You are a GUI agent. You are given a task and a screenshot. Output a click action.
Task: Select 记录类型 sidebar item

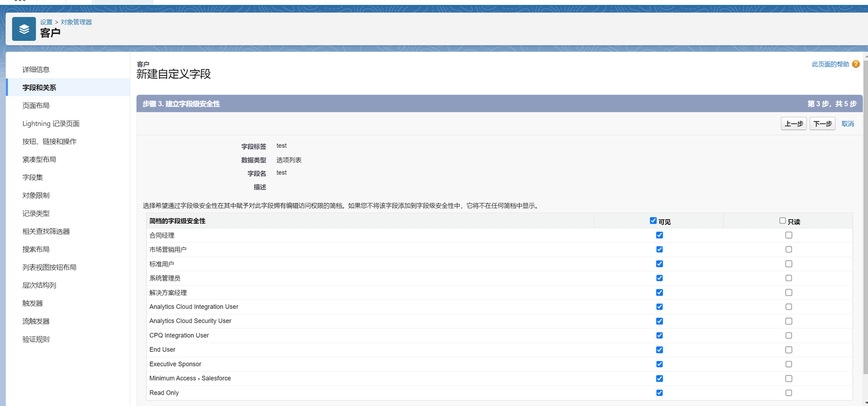pos(36,213)
